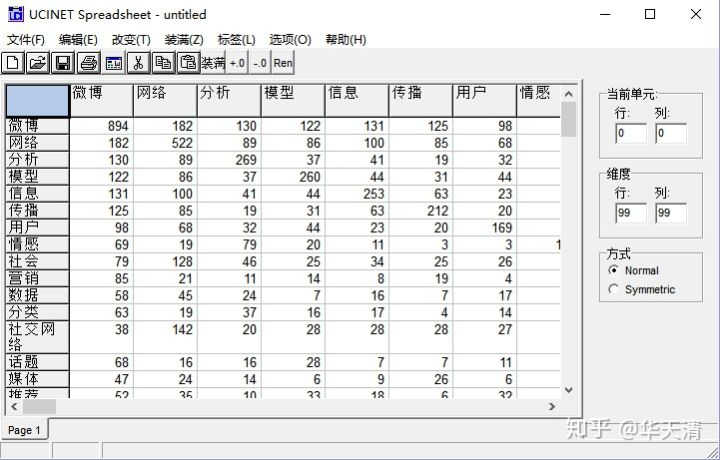Open the 文件(F) menu

[x=26, y=40]
